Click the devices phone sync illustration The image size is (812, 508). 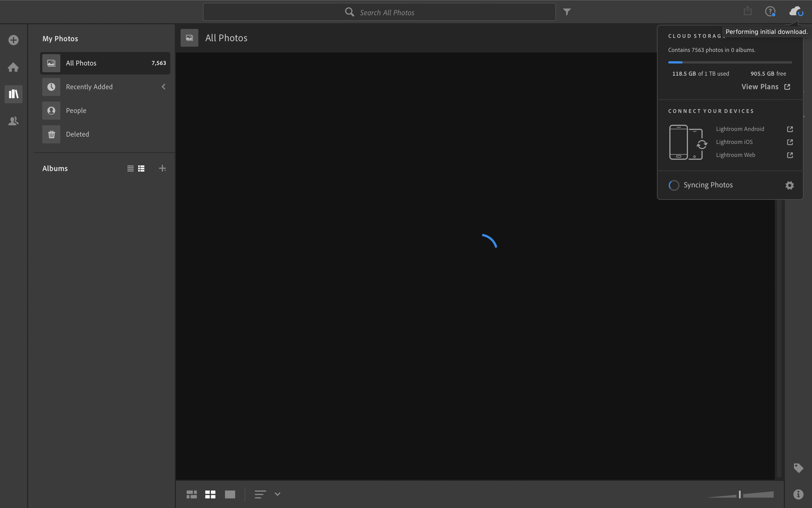tap(688, 142)
